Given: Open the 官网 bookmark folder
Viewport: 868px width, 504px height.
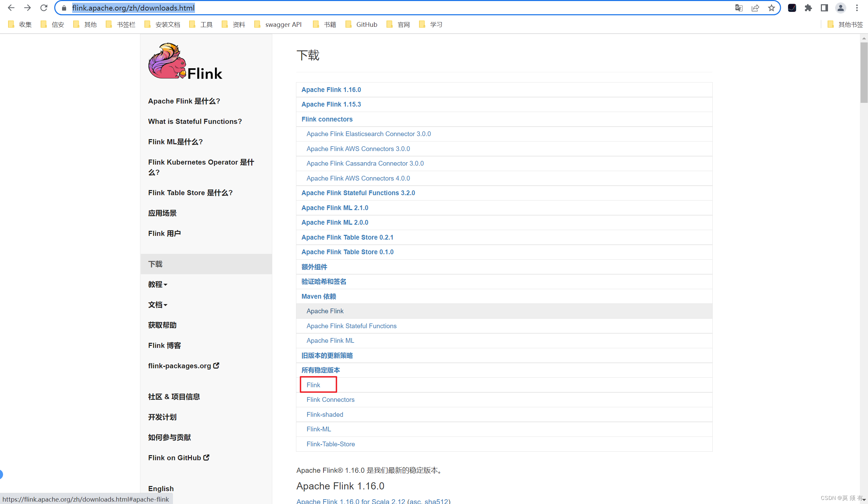Looking at the screenshot, I should pyautogui.click(x=398, y=24).
